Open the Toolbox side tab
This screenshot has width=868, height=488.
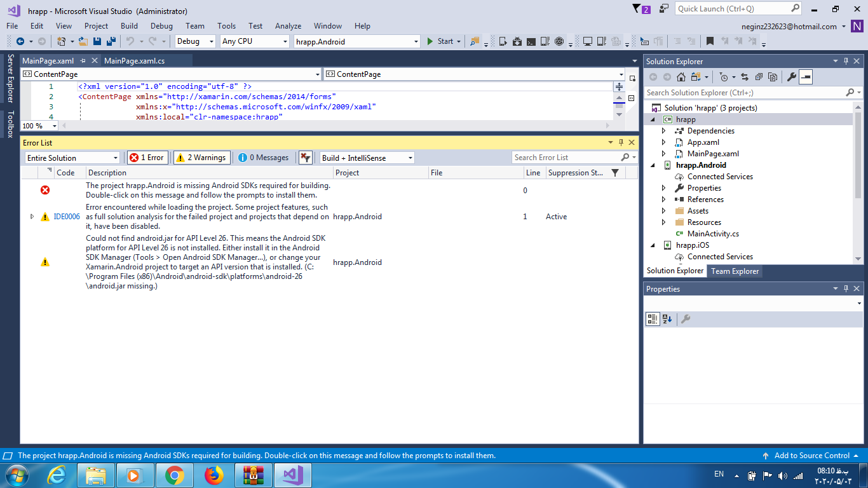click(x=10, y=124)
